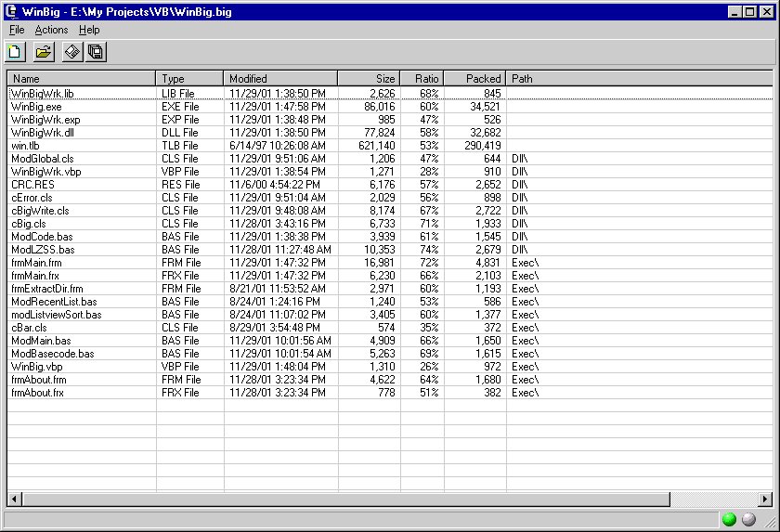Click the green status light indicator
Image resolution: width=780 pixels, height=532 pixels.
729,520
